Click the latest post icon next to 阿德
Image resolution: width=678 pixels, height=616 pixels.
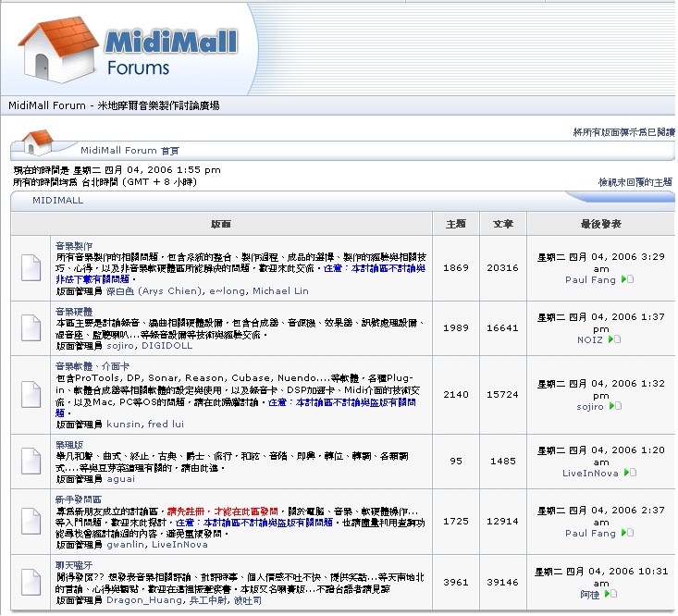coord(611,594)
